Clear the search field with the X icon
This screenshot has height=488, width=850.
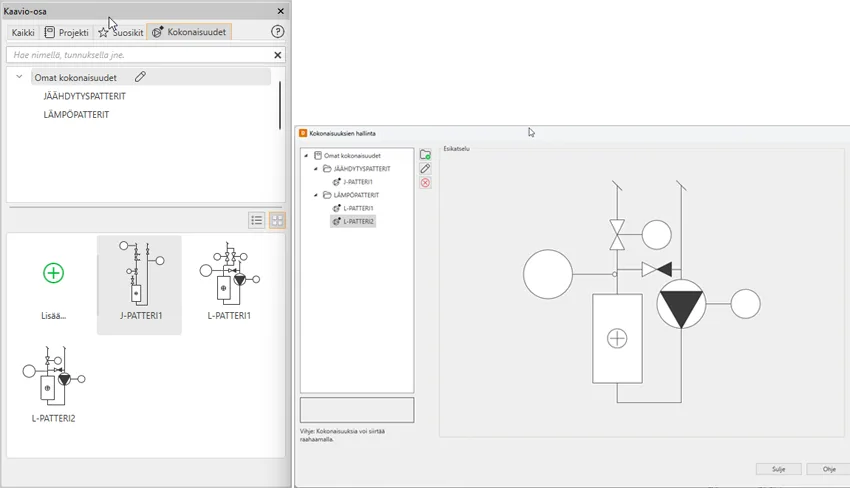pyautogui.click(x=278, y=55)
